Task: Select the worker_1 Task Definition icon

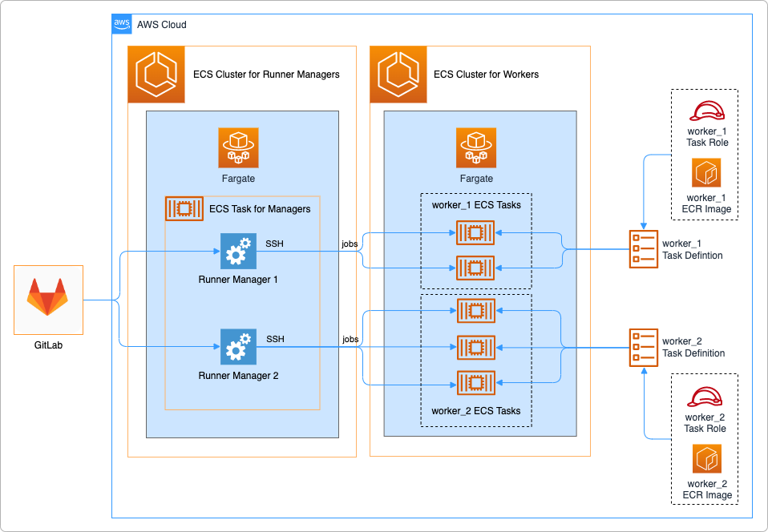Action: pyautogui.click(x=643, y=249)
